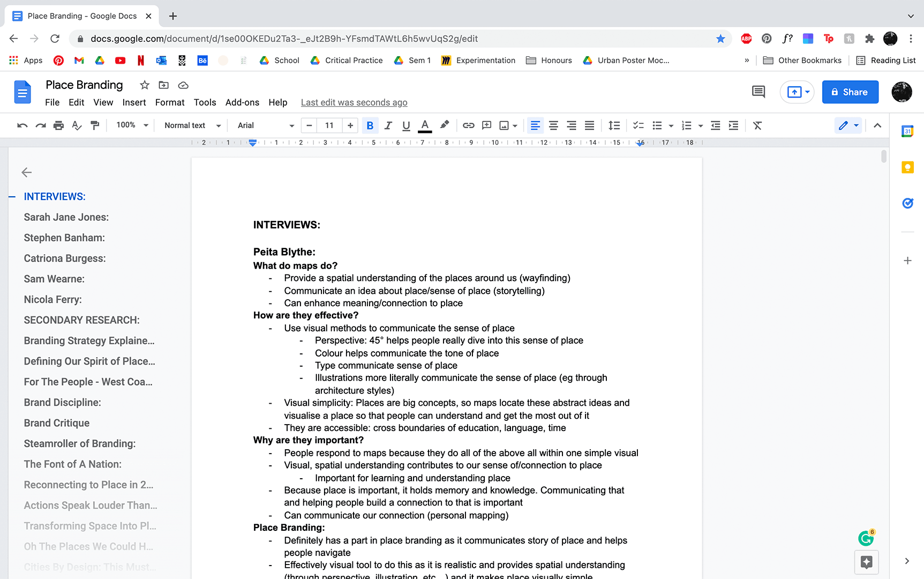Open comment history icon

click(758, 92)
